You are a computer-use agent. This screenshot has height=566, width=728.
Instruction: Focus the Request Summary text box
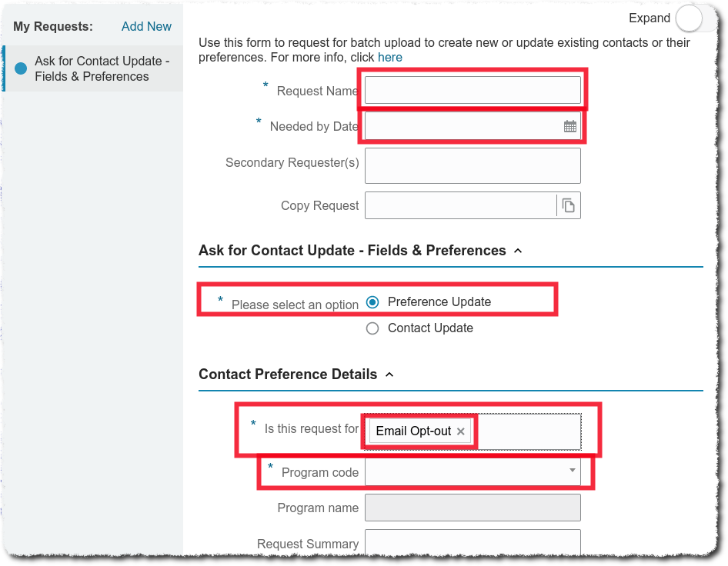[472, 541]
